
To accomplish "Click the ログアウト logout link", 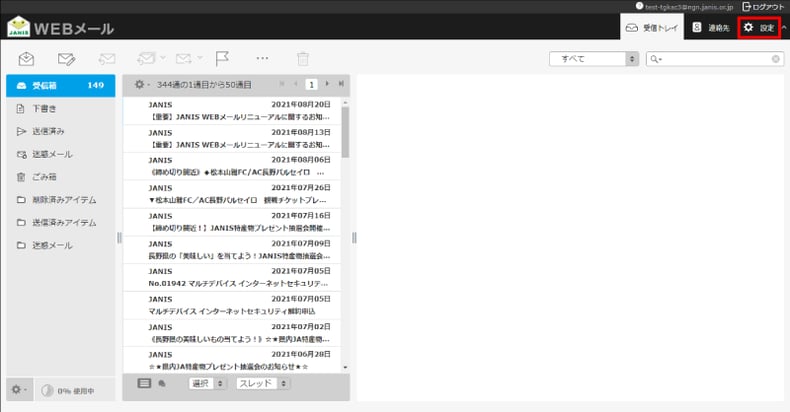I will (763, 7).
